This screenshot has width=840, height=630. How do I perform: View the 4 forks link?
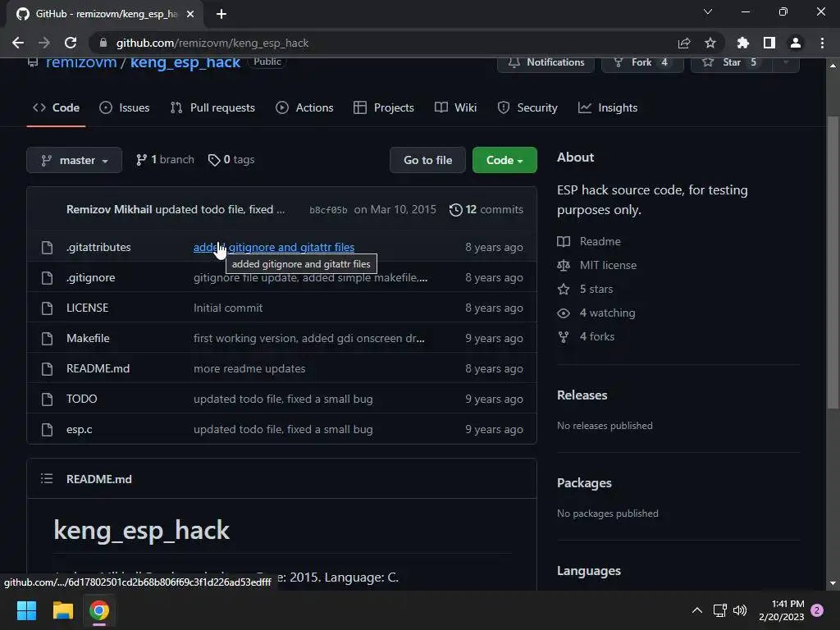[x=586, y=336]
